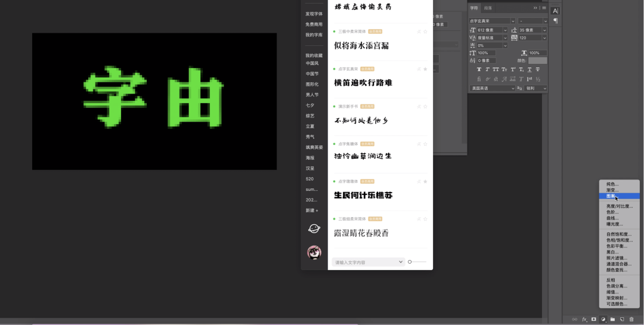The width and height of the screenshot is (644, 325).
Task: Switch to the 段落 tab
Action: (x=488, y=8)
